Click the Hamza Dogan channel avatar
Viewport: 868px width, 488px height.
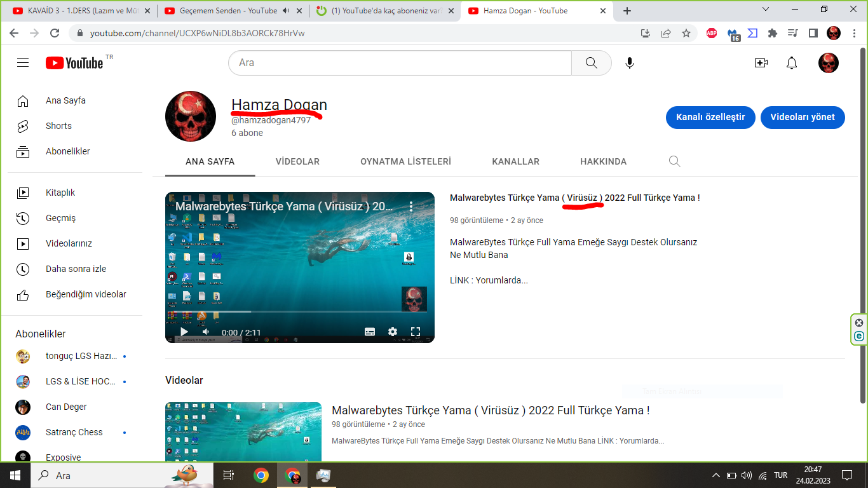click(191, 116)
